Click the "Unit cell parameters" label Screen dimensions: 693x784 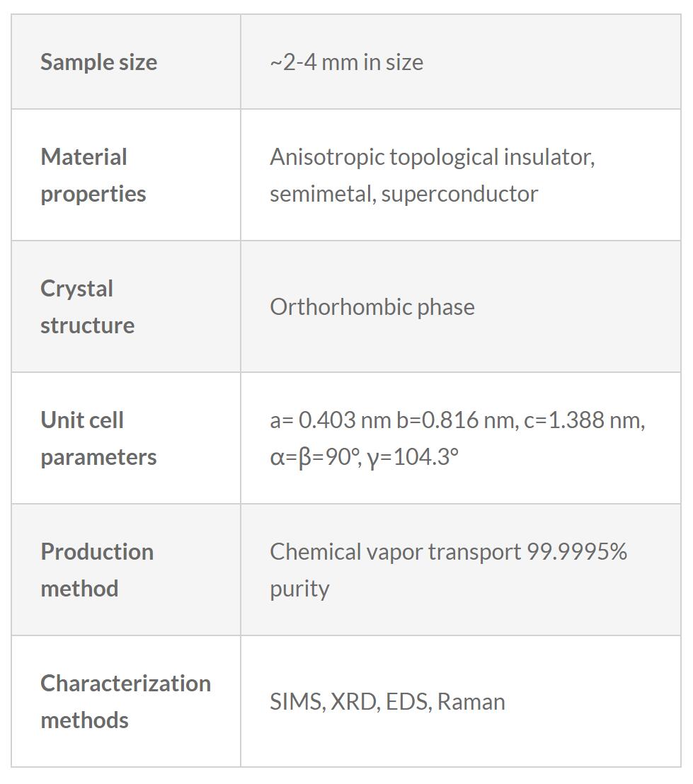[x=98, y=439]
